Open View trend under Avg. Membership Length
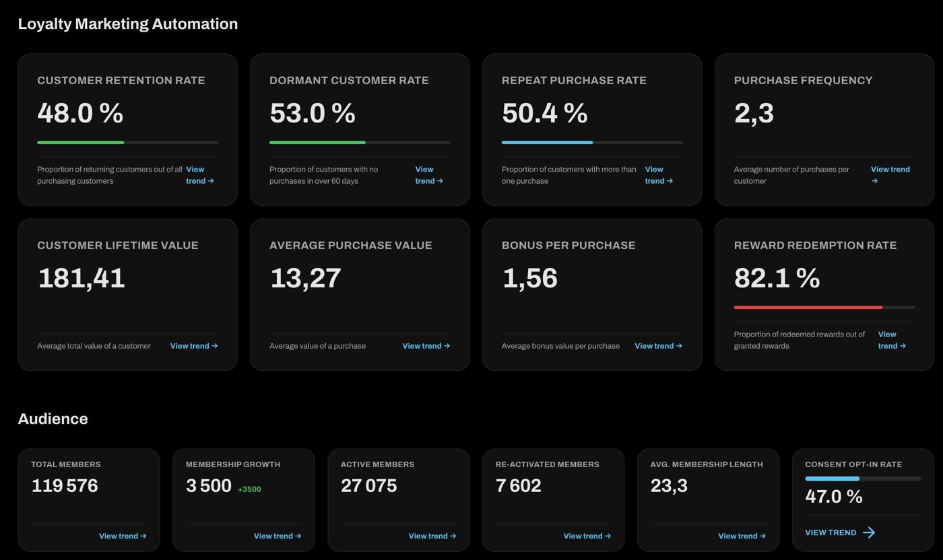Viewport: 943px width, 560px height. (x=742, y=536)
